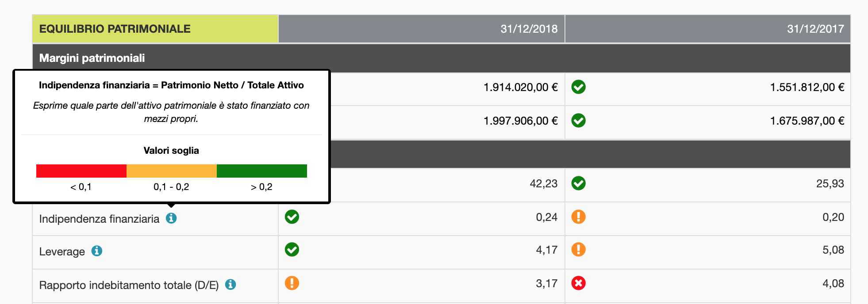
Task: Click the 1.914.020,00 € value cell
Action: point(520,87)
